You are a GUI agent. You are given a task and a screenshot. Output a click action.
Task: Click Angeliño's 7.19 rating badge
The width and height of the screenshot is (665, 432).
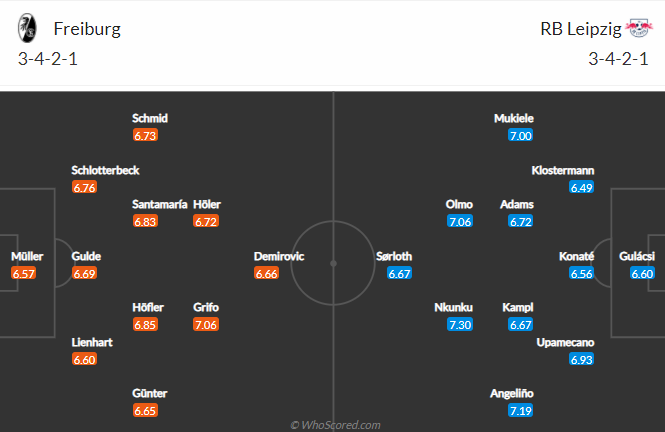519,410
